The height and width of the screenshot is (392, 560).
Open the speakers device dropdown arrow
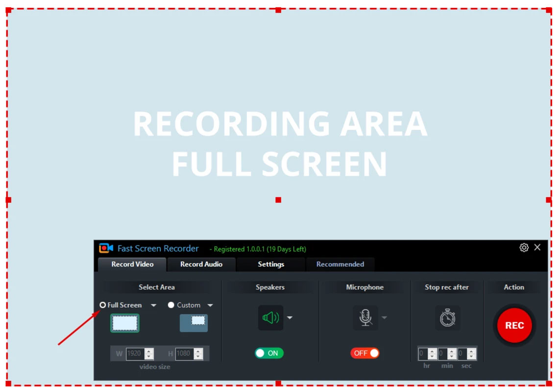(x=290, y=318)
